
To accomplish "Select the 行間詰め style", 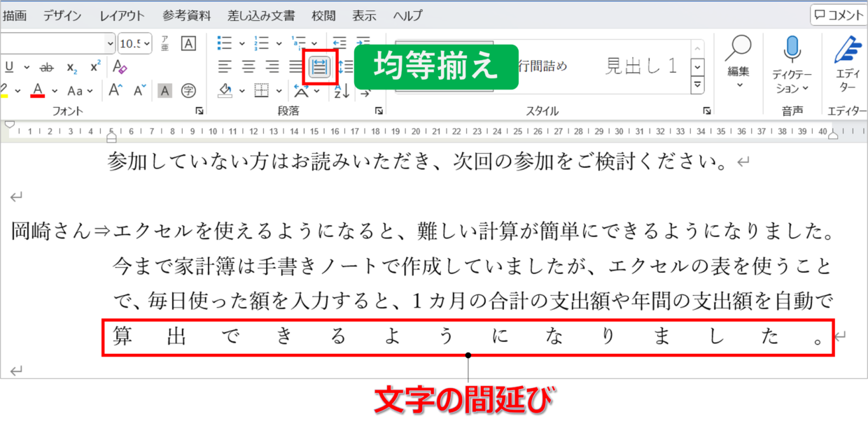I will click(542, 66).
